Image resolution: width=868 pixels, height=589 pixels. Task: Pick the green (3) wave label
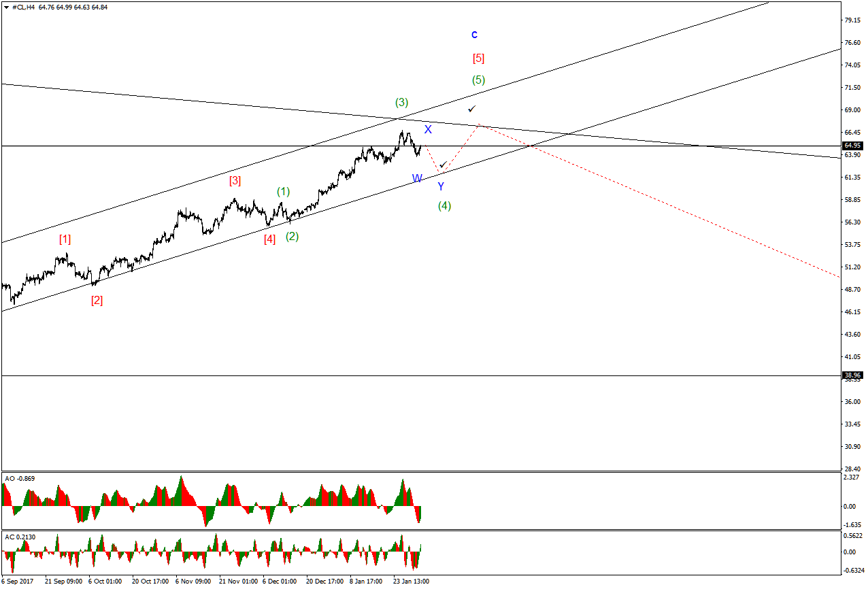coord(401,103)
